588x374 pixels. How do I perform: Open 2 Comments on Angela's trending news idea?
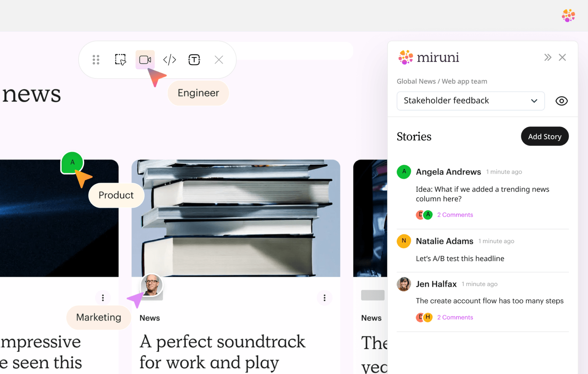(x=455, y=215)
